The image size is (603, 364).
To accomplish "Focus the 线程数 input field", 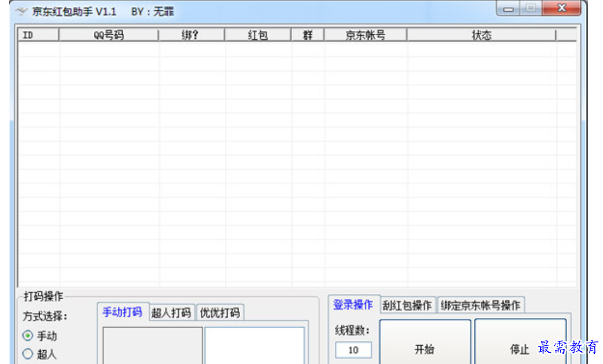I will click(x=353, y=350).
